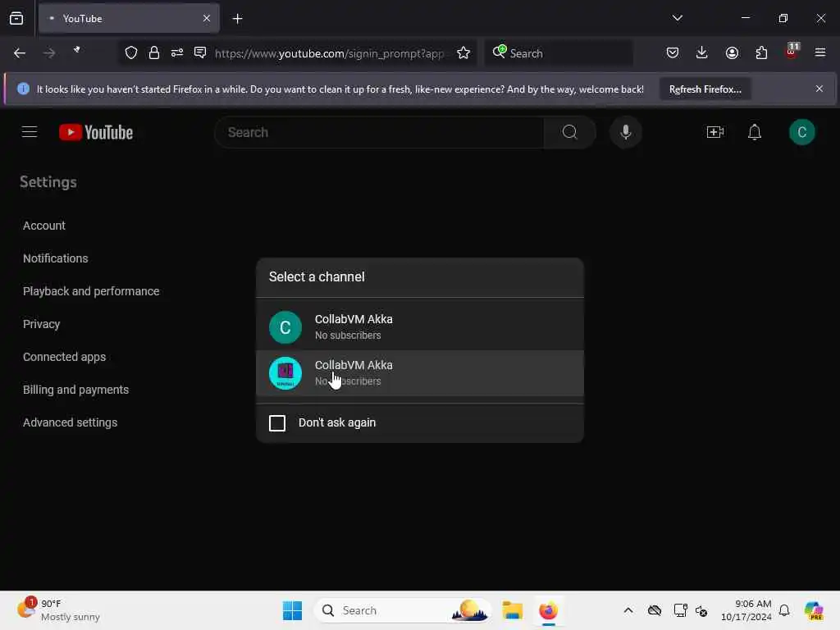This screenshot has height=630, width=840.
Task: Stop or reload the page loading
Action: click(77, 52)
